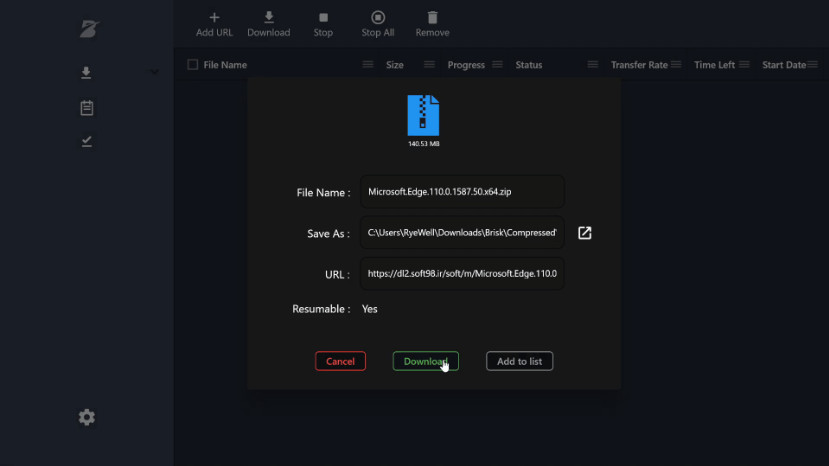The height and width of the screenshot is (466, 829).
Task: Sort by the Status column header
Action: [x=529, y=65]
